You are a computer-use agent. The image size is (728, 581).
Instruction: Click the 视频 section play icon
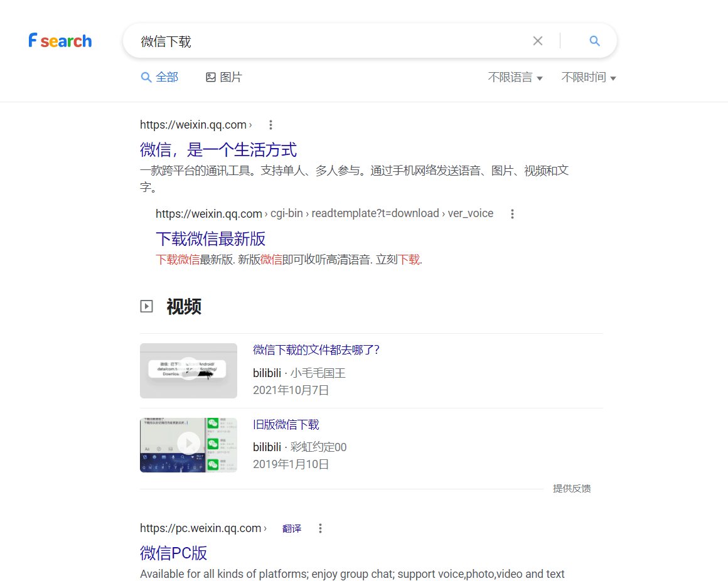coord(147,306)
